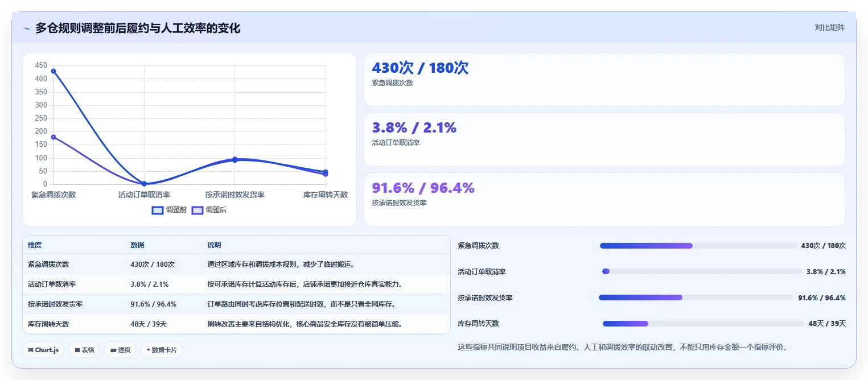Click the 说明 column header

(x=214, y=245)
